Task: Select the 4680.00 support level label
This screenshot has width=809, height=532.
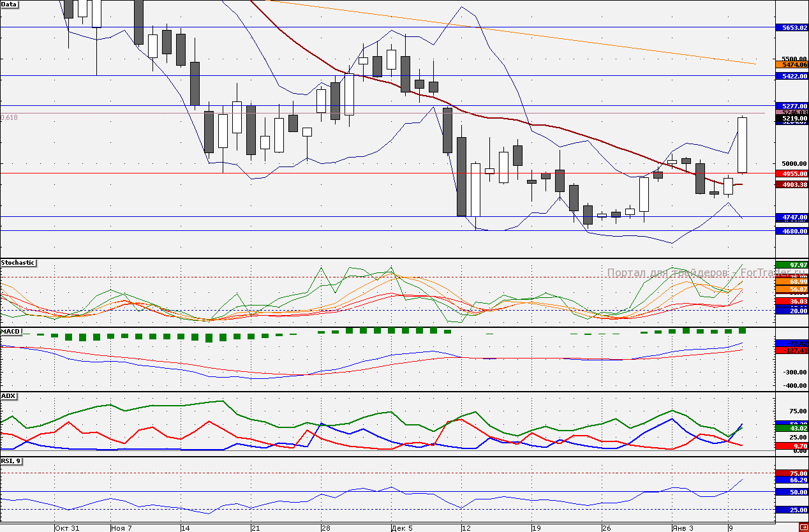Action: pyautogui.click(x=791, y=231)
